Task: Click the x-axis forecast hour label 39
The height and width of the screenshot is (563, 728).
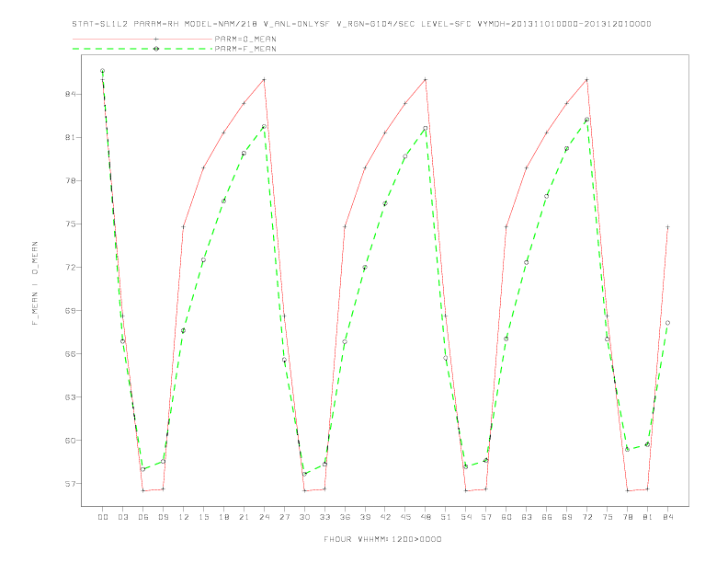Action: coord(366,517)
